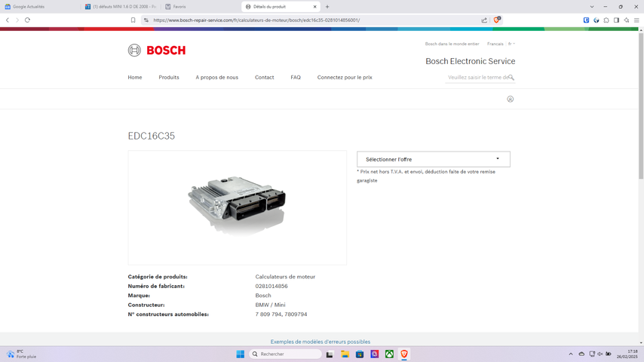Image resolution: width=644 pixels, height=362 pixels.
Task: Open the language selector fr dropdown
Action: pyautogui.click(x=511, y=44)
